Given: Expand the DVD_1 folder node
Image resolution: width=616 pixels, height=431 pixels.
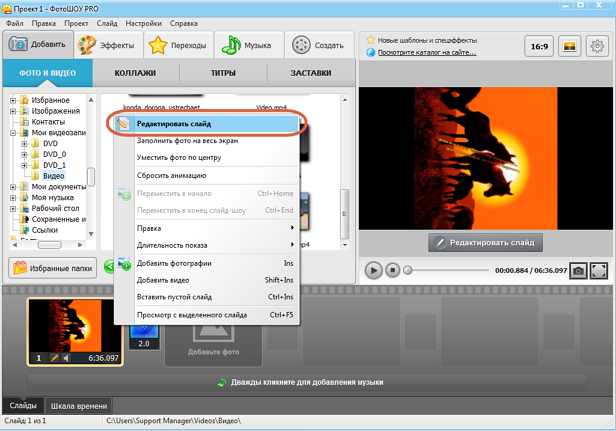Looking at the screenshot, I should click(24, 165).
